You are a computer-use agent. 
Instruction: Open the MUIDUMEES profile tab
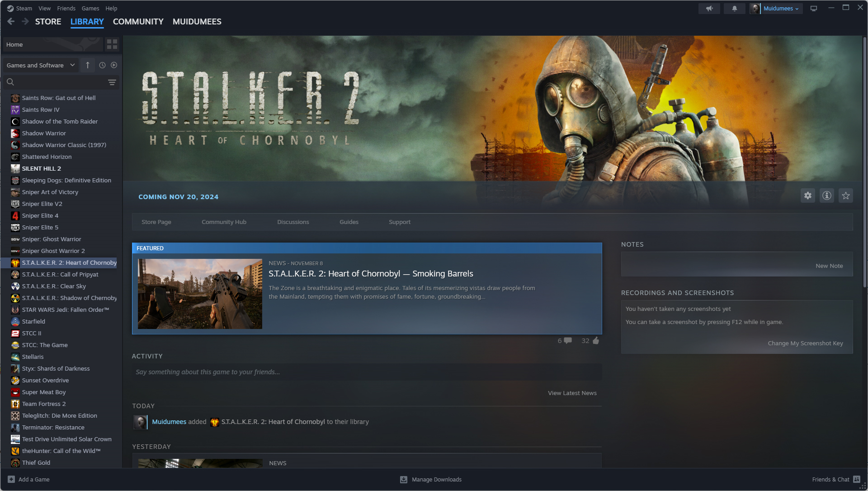197,22
